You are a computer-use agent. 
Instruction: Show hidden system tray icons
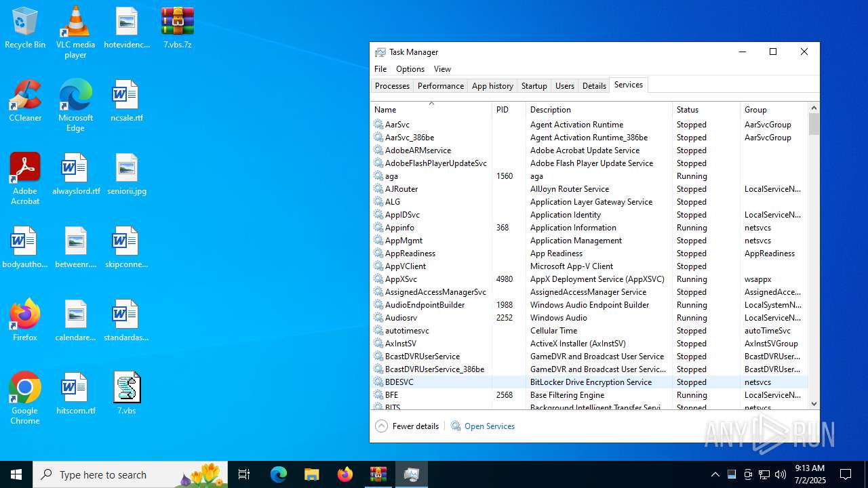pos(715,474)
